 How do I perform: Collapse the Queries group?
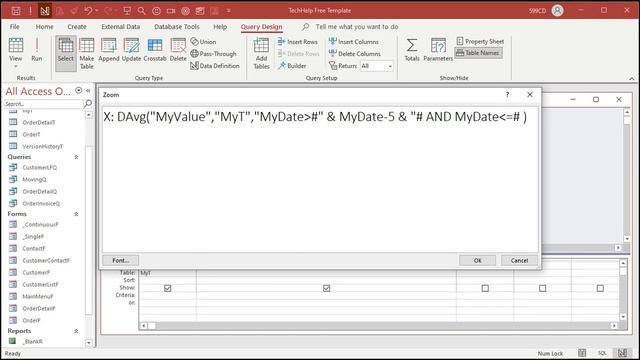pyautogui.click(x=76, y=157)
